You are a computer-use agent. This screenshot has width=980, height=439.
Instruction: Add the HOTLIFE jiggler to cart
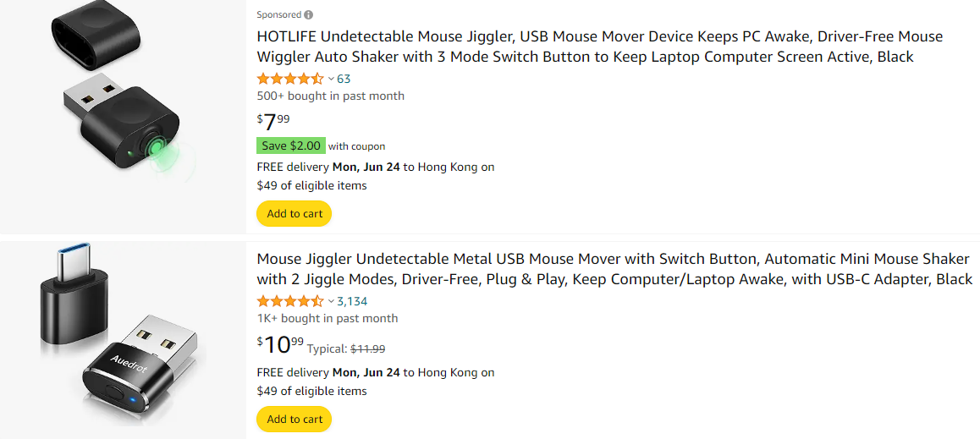(x=295, y=214)
